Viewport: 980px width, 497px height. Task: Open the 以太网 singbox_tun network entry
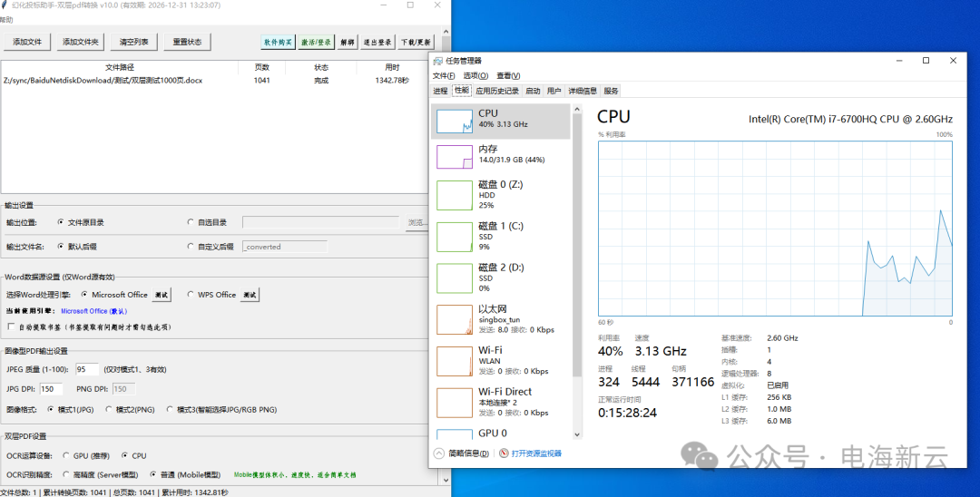pyautogui.click(x=502, y=318)
